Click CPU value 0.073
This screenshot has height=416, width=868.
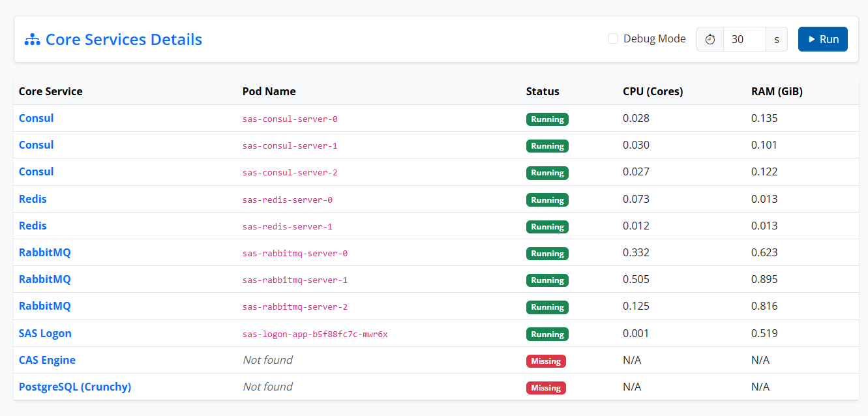[636, 199]
